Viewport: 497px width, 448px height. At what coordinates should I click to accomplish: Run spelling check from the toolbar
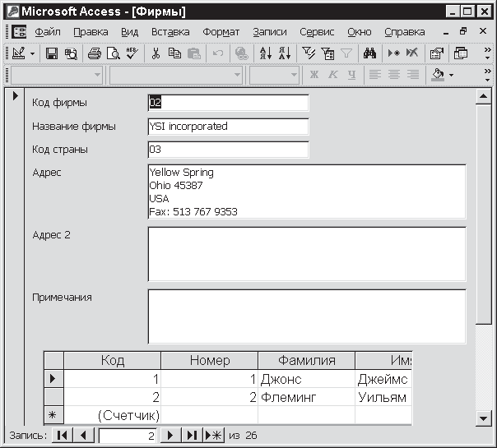click(132, 53)
